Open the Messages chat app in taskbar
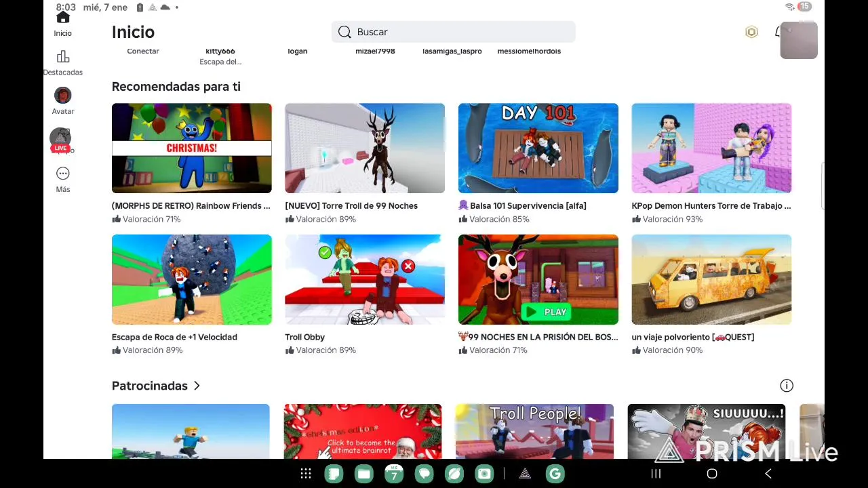Viewport: 868px width, 488px height. 424,474
